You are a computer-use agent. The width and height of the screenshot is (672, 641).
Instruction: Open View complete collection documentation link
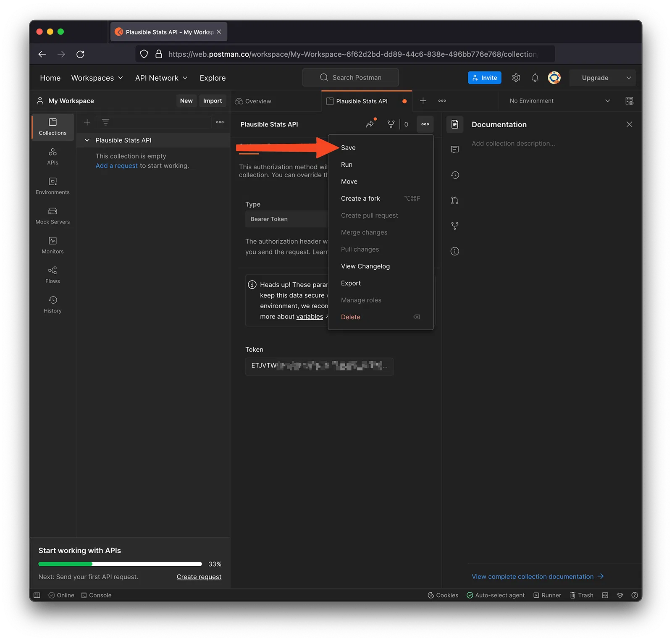[537, 576]
